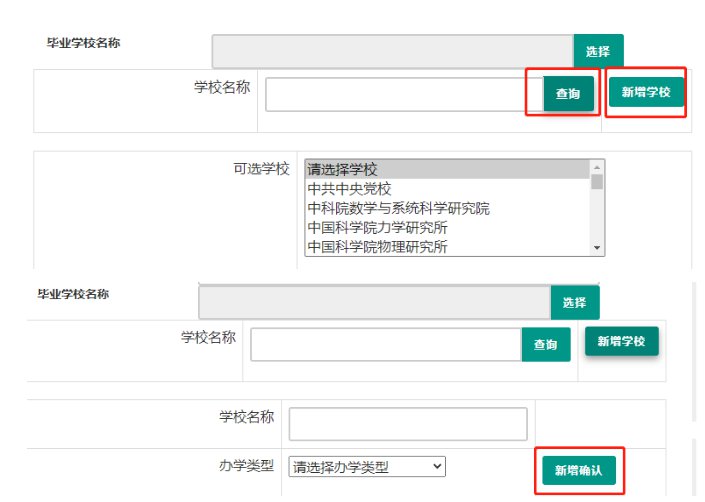Focus the 学校名称 field above 办学类型

click(407, 424)
